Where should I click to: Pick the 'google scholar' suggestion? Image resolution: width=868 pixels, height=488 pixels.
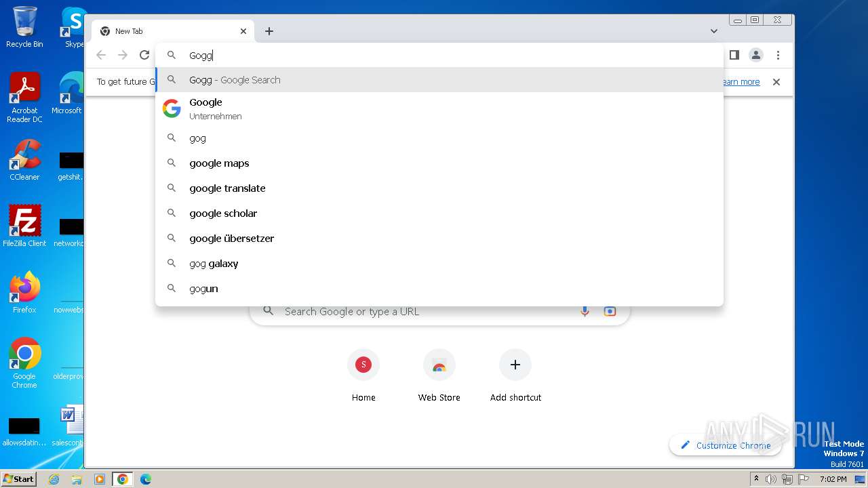point(439,213)
